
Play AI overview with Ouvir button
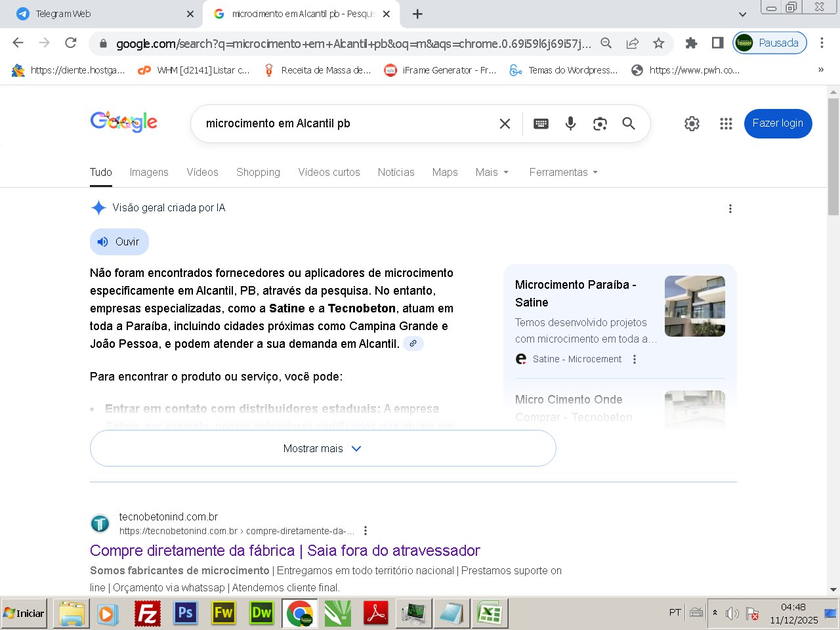[119, 241]
